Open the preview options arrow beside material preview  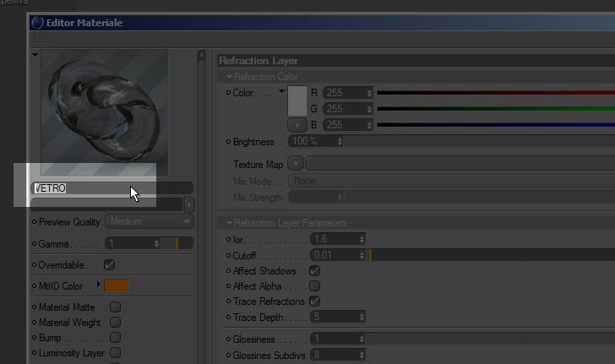pyautogui.click(x=35, y=55)
